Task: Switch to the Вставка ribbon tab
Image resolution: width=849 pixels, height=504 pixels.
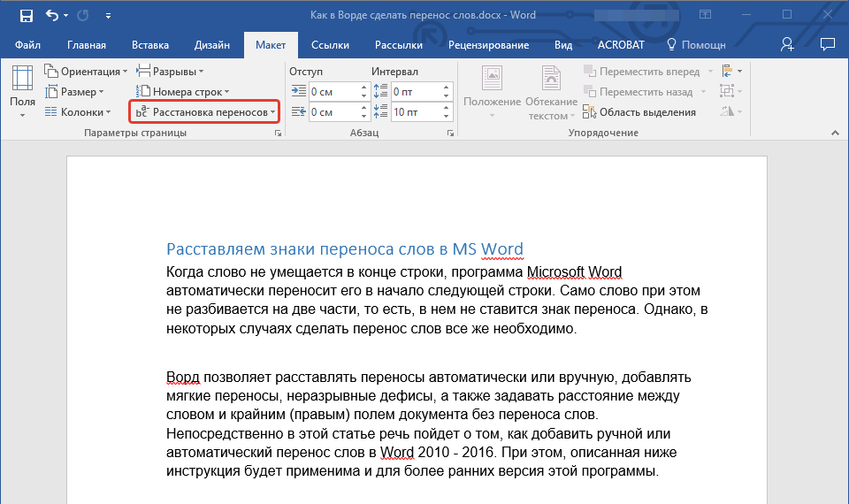Action: coord(150,45)
